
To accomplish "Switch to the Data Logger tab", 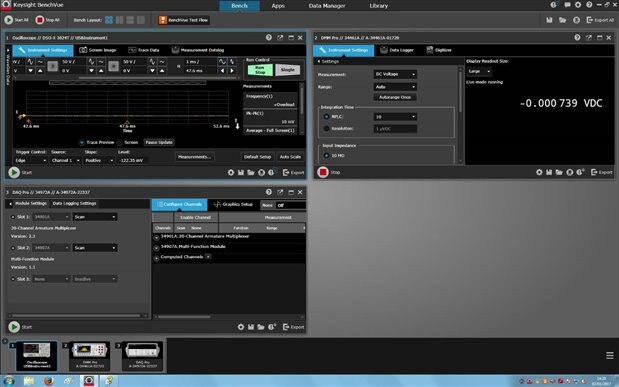I will pos(397,50).
